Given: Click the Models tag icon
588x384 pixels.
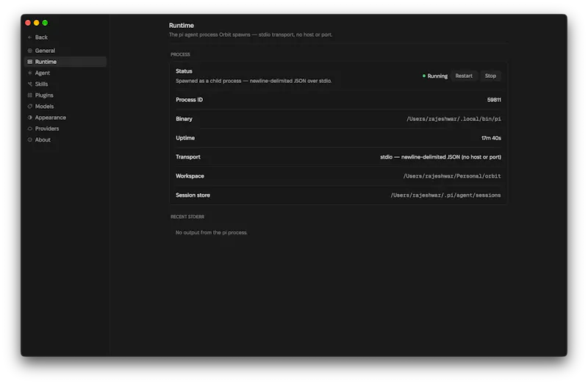Looking at the screenshot, I should click(29, 106).
